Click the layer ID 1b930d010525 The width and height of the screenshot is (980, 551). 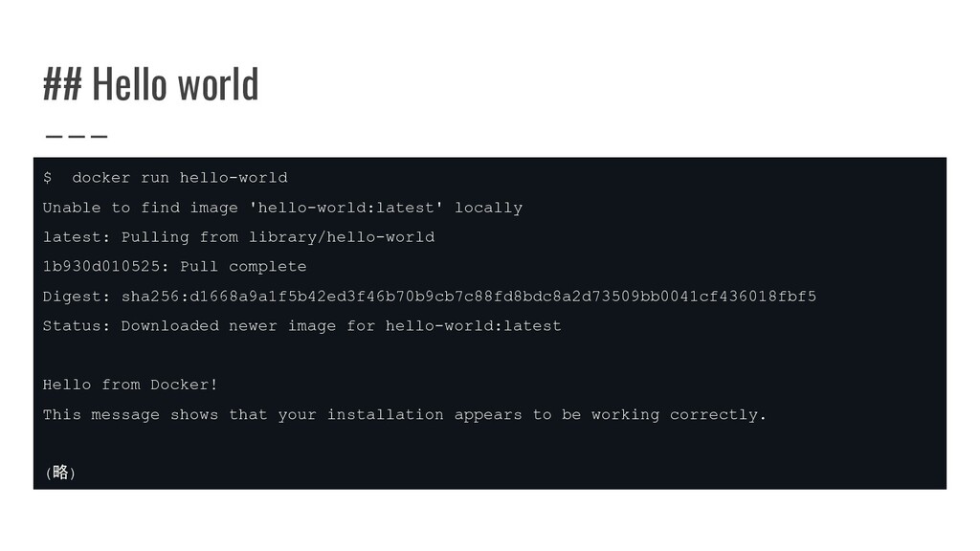pyautogui.click(x=101, y=267)
